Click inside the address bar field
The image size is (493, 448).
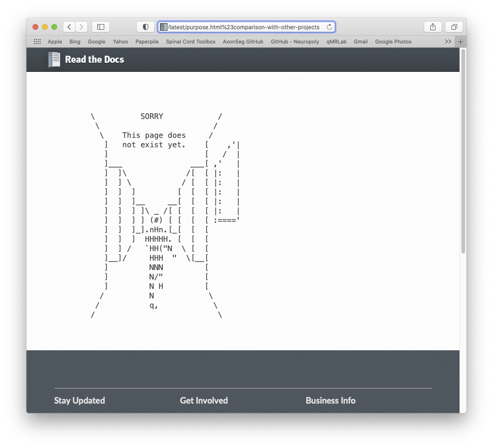(x=245, y=27)
